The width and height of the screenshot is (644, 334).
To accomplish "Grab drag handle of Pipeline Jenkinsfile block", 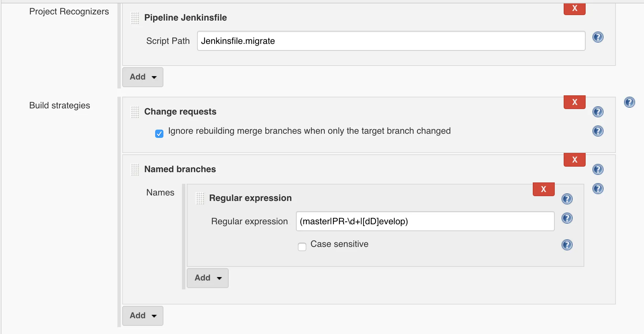I will pyautogui.click(x=135, y=18).
